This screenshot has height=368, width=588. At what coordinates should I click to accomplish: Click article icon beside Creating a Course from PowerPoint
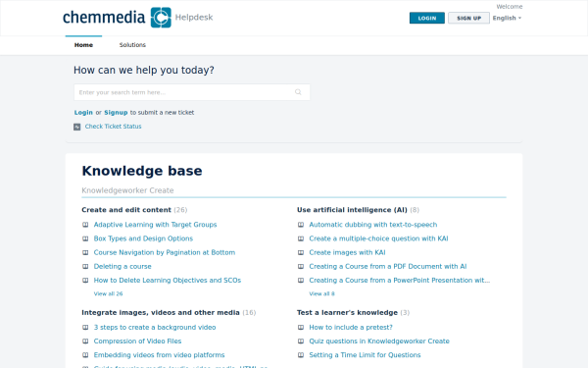pos(301,280)
